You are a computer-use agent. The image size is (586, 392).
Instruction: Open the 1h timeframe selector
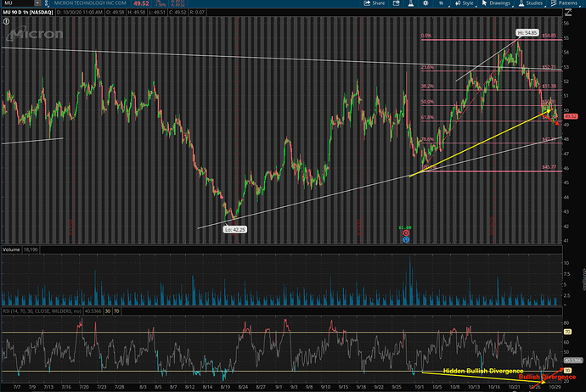(x=439, y=3)
